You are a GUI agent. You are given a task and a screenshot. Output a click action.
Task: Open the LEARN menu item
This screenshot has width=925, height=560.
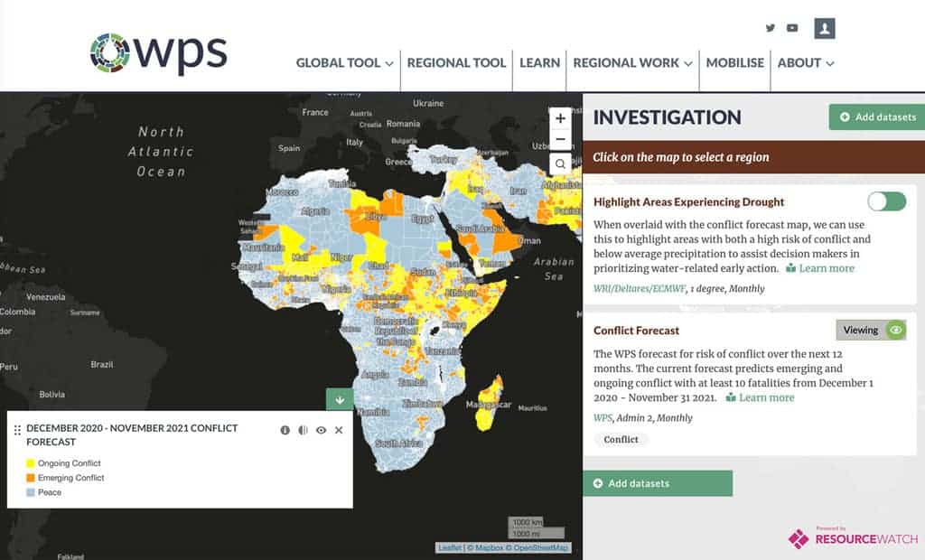click(540, 63)
